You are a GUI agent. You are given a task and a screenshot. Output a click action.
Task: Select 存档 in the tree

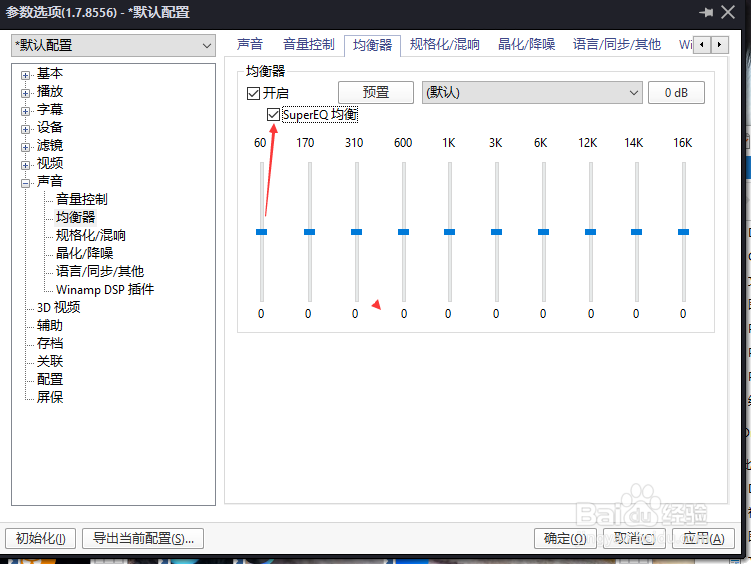point(50,343)
